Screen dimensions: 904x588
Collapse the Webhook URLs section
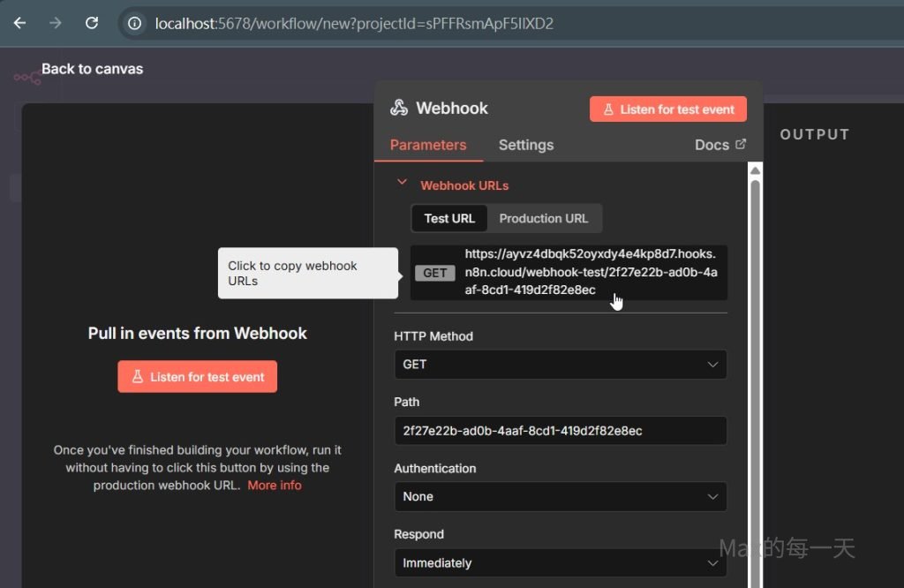click(x=403, y=183)
